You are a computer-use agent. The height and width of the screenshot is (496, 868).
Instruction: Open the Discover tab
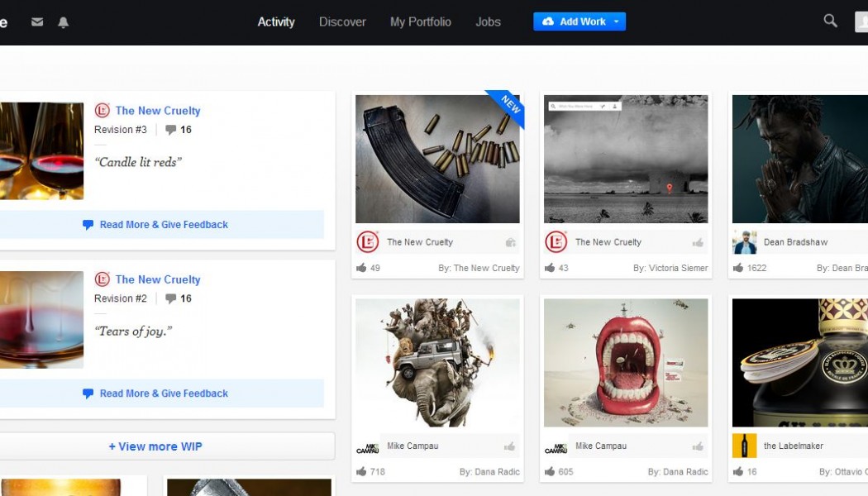click(342, 22)
